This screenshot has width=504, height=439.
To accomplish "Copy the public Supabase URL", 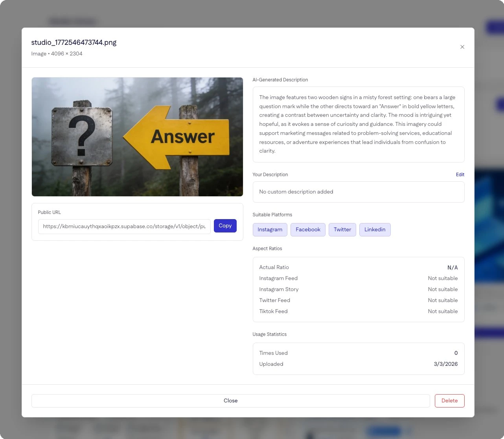I will (225, 225).
